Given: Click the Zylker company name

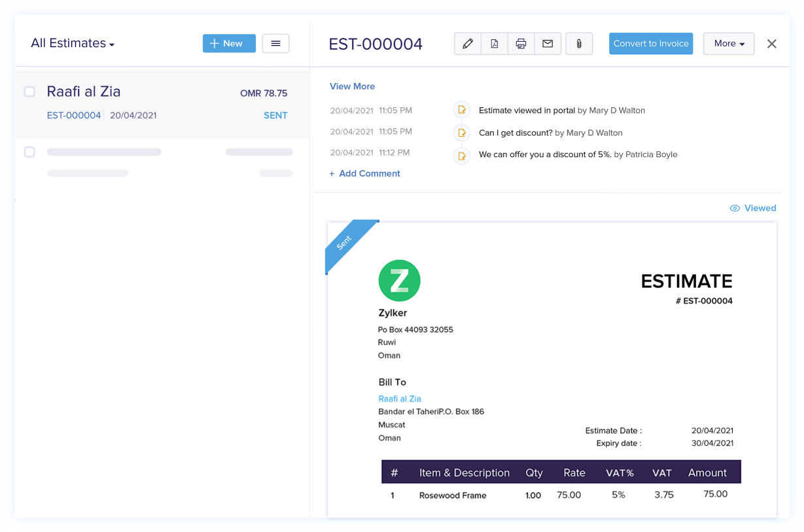Looking at the screenshot, I should pos(393,313).
